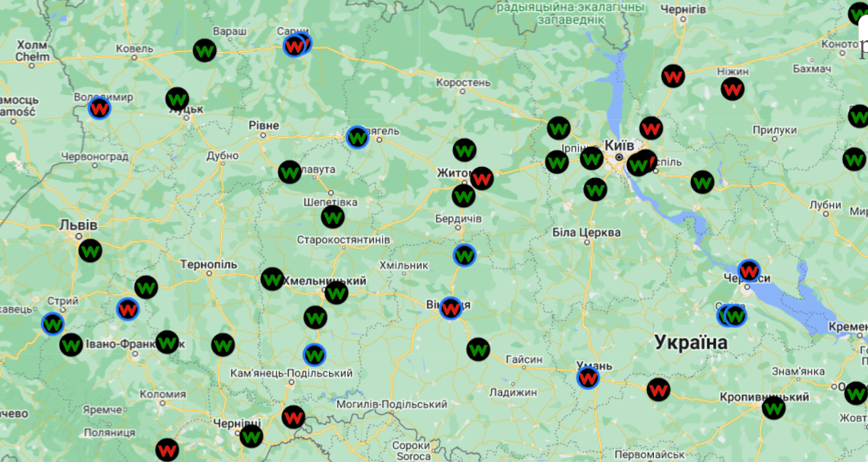Select green W marker at Кропивницький
This screenshot has height=462, width=868.
[x=773, y=407]
